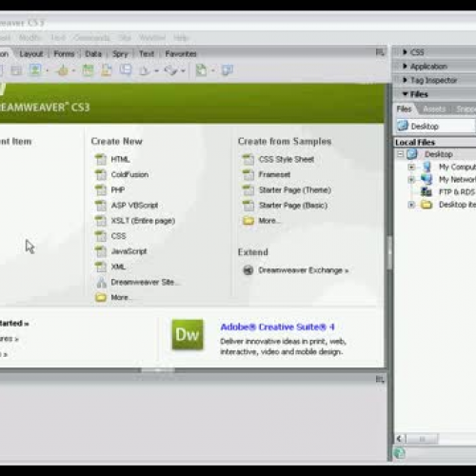
Task: Collapse the Desktop tree node
Action: coord(400,154)
